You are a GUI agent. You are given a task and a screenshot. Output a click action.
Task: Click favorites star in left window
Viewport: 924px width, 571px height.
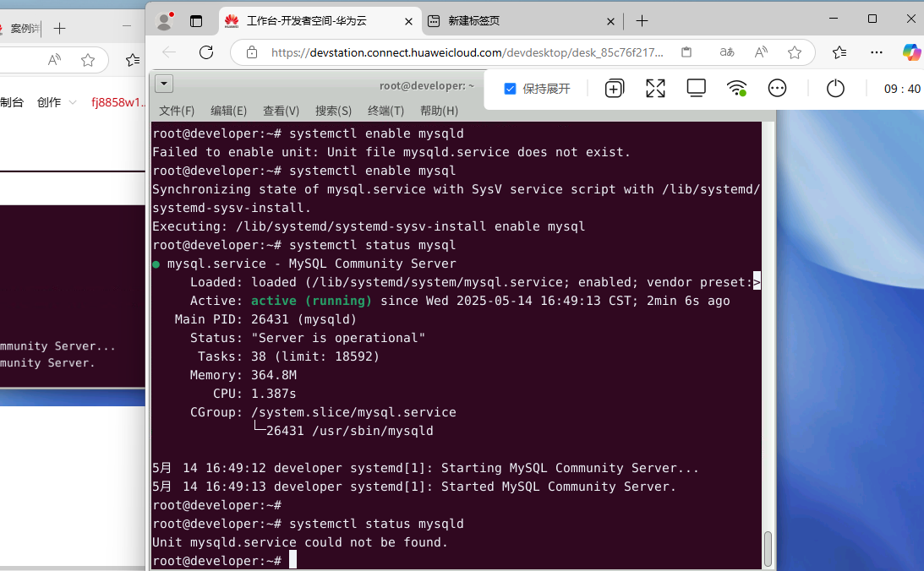tap(88, 60)
